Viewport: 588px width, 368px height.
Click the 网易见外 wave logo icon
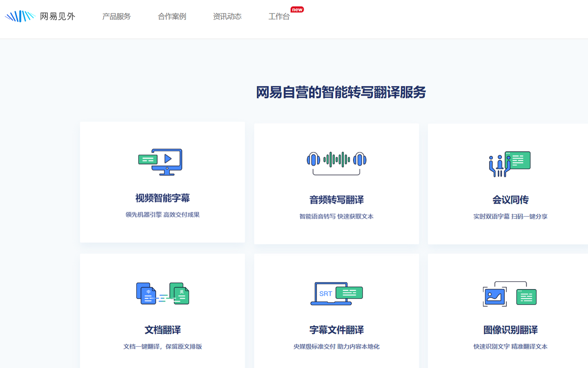pyautogui.click(x=20, y=16)
